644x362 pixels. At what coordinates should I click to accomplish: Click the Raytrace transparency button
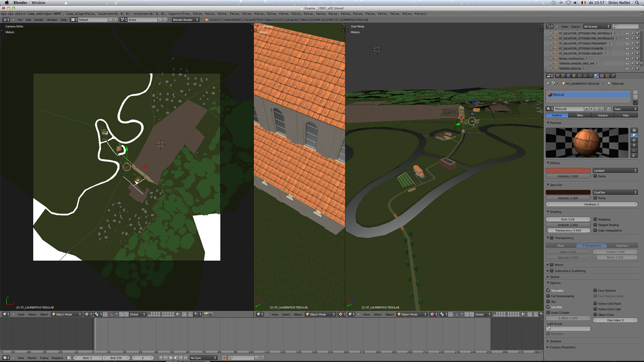(x=622, y=245)
